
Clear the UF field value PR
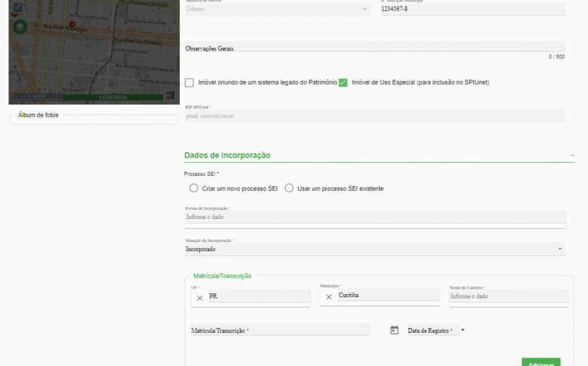point(199,298)
